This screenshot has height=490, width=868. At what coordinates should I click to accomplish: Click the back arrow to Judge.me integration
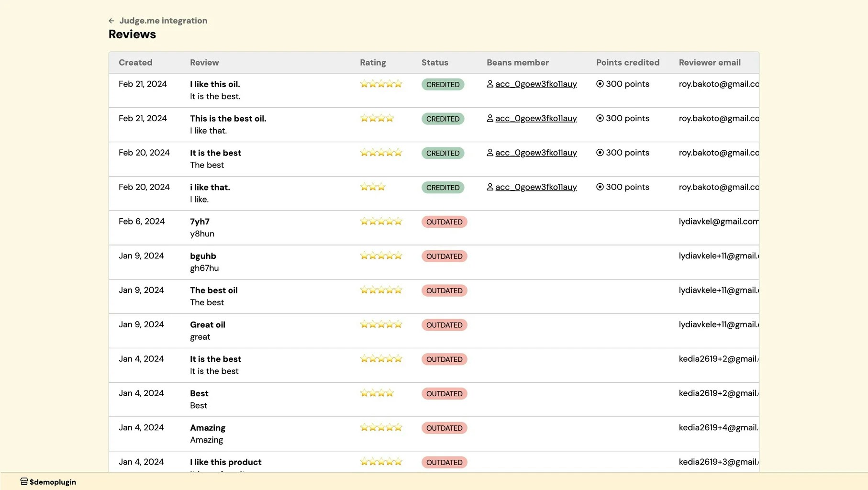111,21
